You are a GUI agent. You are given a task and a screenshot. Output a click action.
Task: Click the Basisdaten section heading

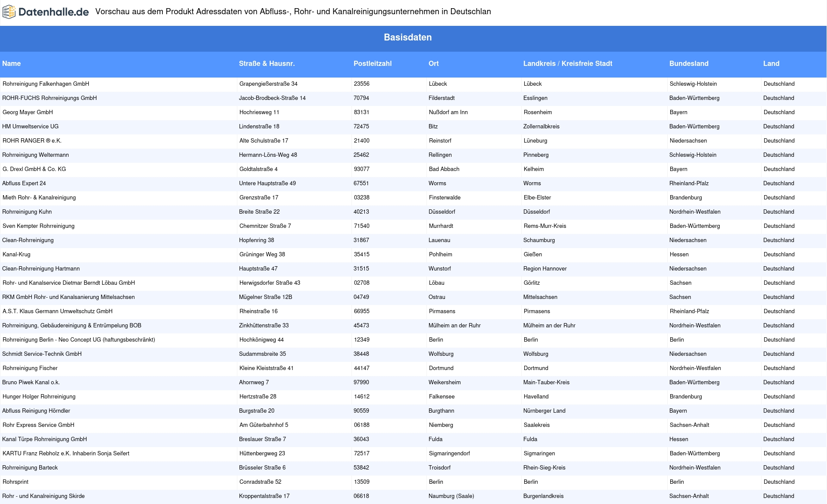pos(408,37)
